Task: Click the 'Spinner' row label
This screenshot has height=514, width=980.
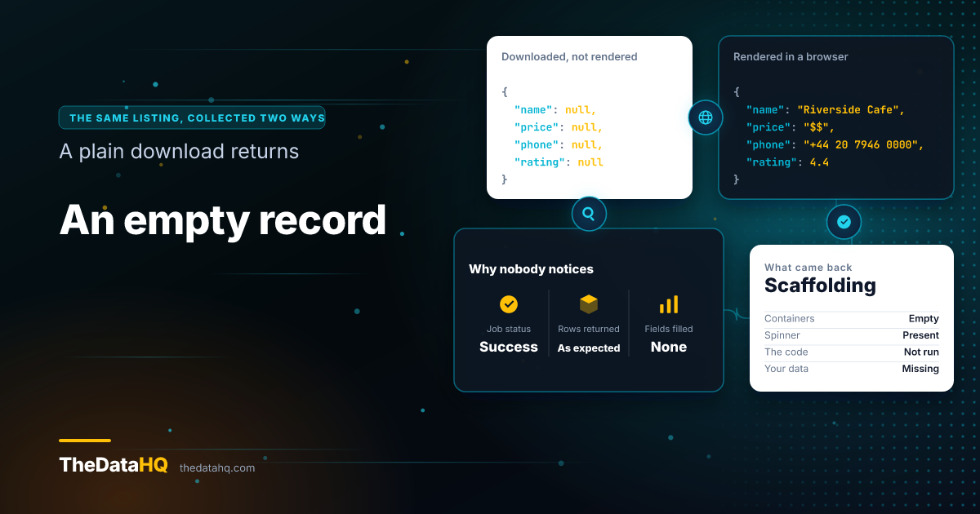Action: coord(782,335)
